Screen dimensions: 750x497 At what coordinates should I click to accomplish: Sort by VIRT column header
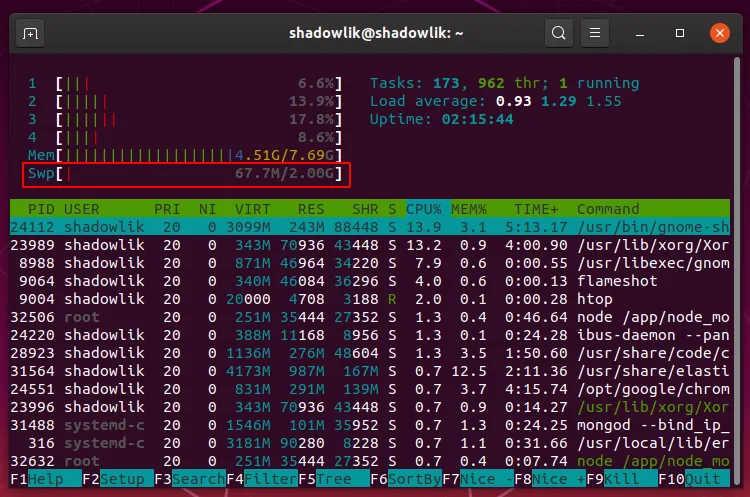click(252, 209)
